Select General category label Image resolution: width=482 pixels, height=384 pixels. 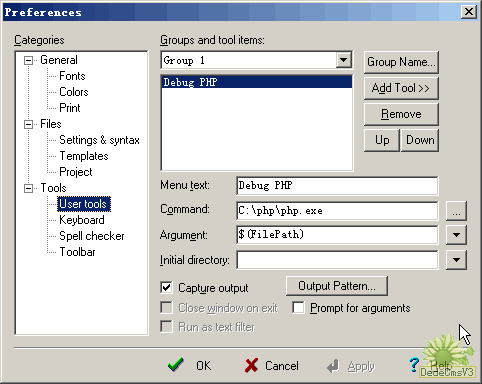click(x=59, y=60)
